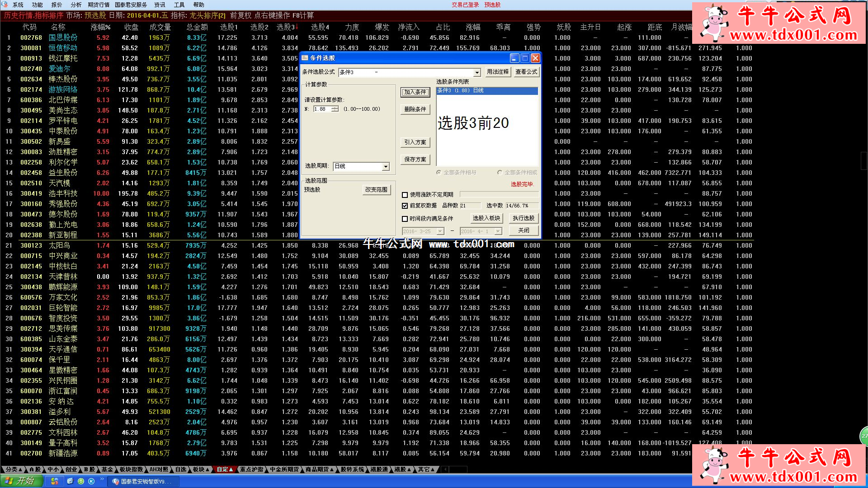Sort by the 涨幅% column header

click(100, 27)
